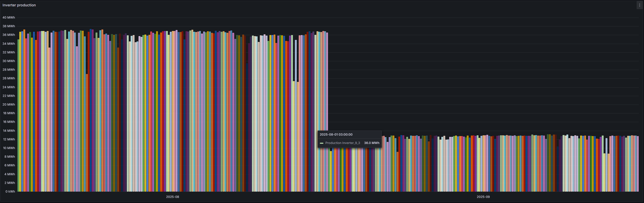Open the panel's three-dot menu

[x=640, y=5]
